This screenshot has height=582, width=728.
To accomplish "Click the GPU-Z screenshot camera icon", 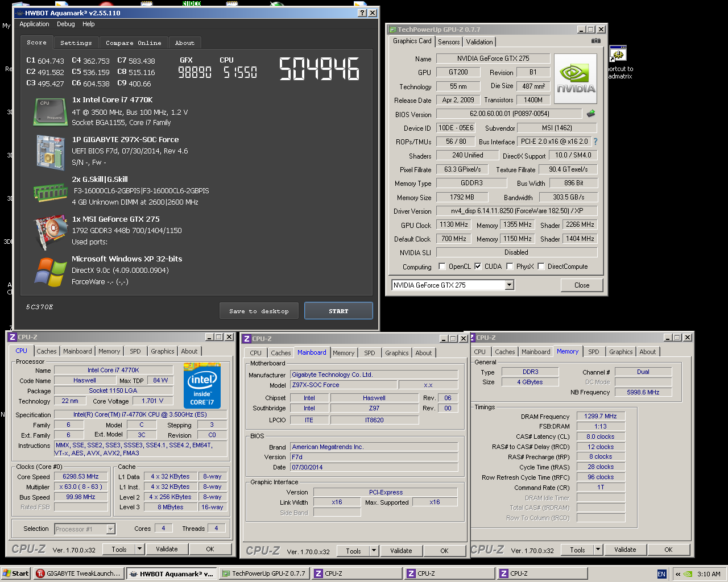I will tap(596, 41).
